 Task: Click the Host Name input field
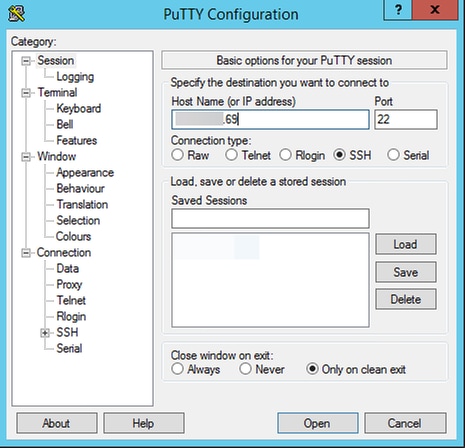[270, 119]
